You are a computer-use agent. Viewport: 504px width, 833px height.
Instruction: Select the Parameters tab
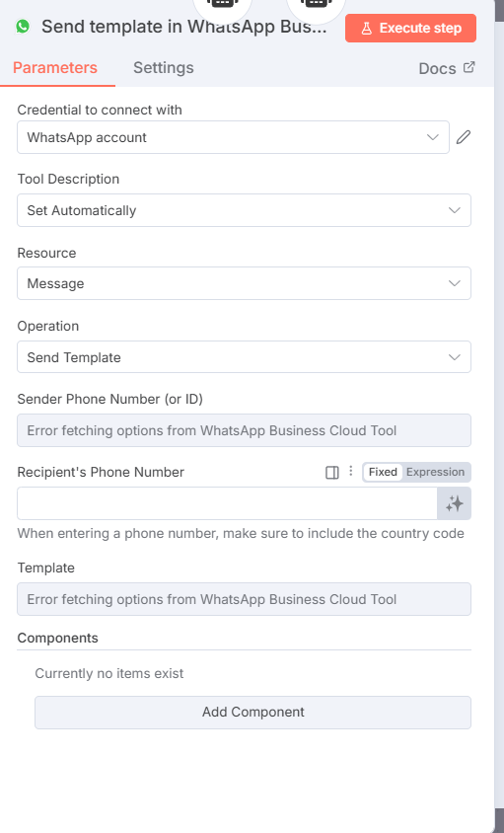coord(55,68)
